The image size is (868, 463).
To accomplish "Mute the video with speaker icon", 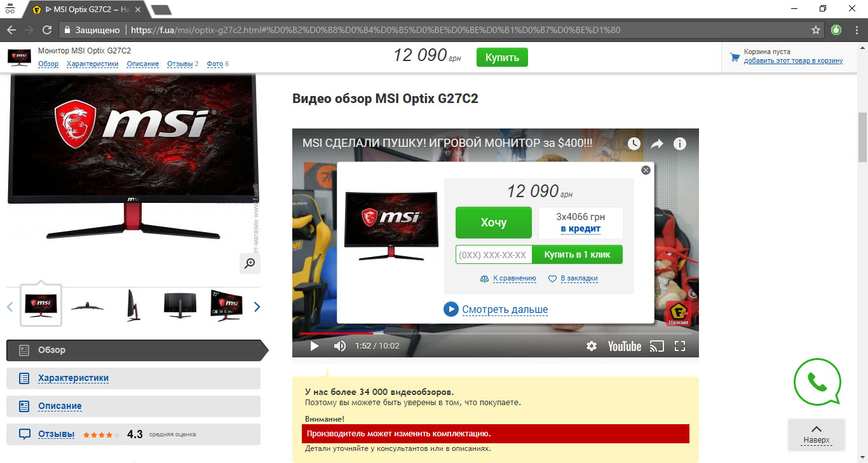I will (340, 346).
